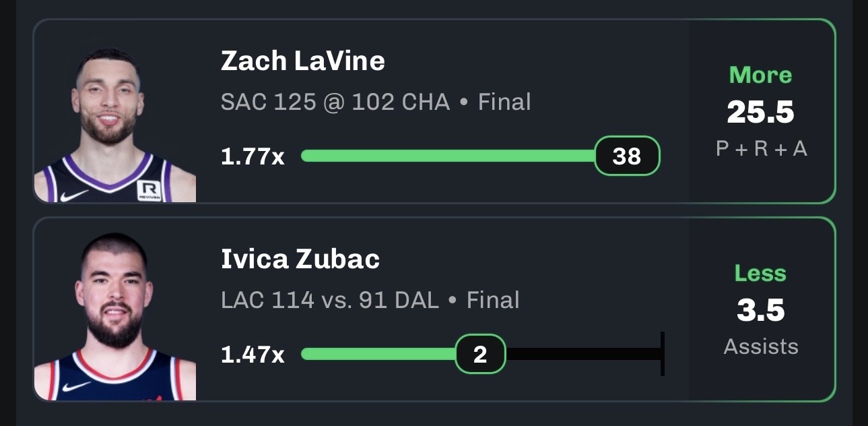Open Ivica Zubac's player headshot
This screenshot has height=426, width=868.
[x=115, y=317]
